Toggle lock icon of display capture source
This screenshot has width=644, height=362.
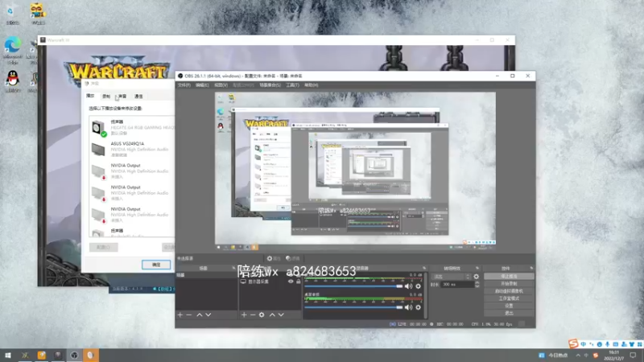pos(299,282)
